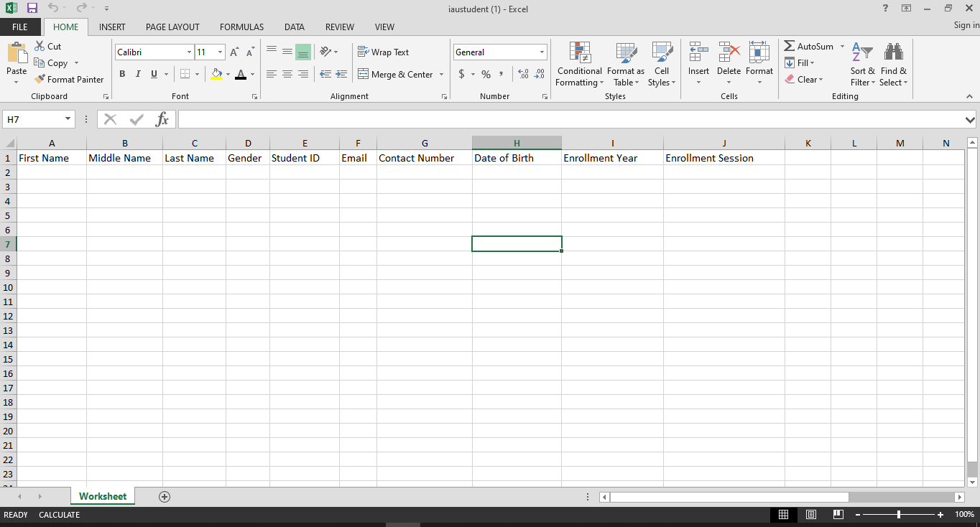Apply Font Color letter A
980x527 pixels.
[241, 74]
